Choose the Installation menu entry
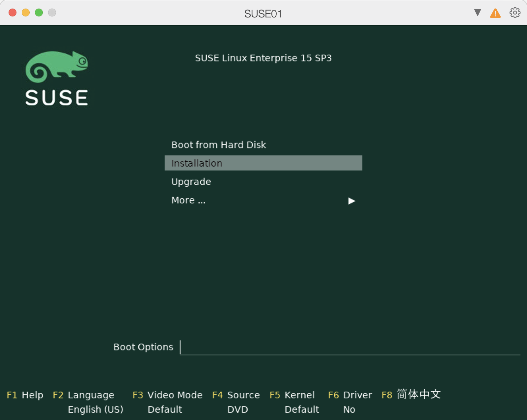Image resolution: width=527 pixels, height=420 pixels. click(263, 163)
